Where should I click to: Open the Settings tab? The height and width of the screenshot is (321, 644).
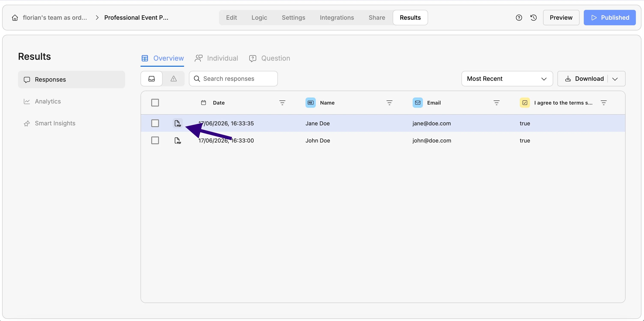pos(294,18)
